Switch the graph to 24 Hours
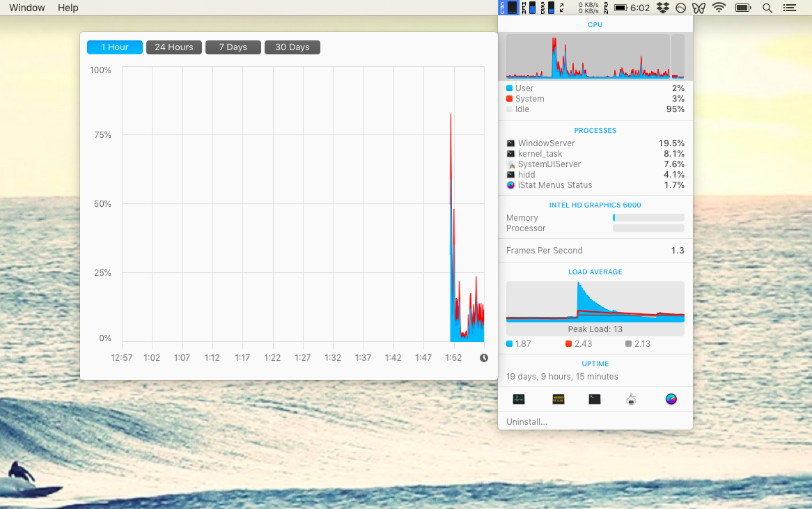 [x=174, y=47]
